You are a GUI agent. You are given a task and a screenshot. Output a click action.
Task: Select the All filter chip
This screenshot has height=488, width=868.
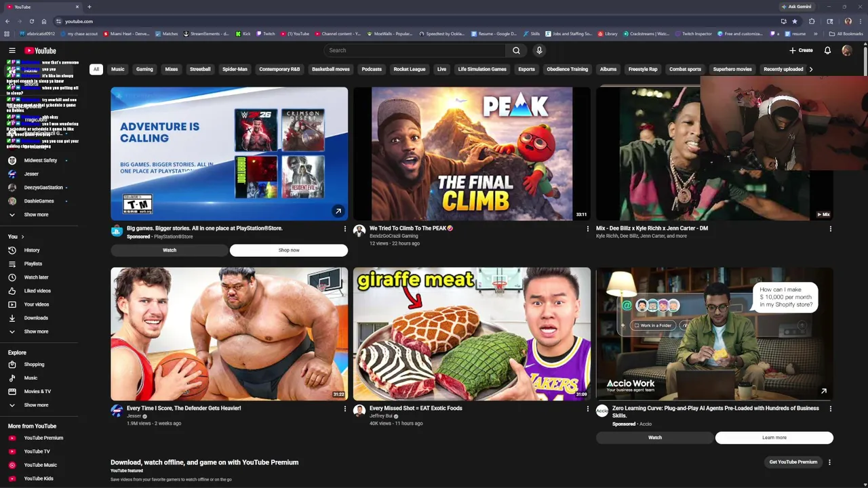click(96, 69)
